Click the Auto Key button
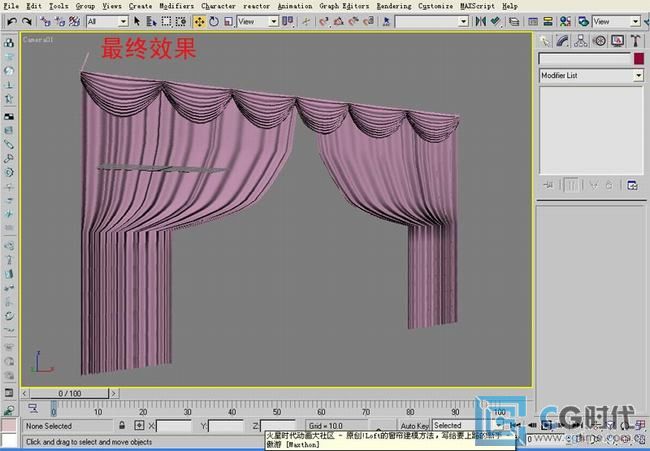The width and height of the screenshot is (650, 451). [x=414, y=425]
